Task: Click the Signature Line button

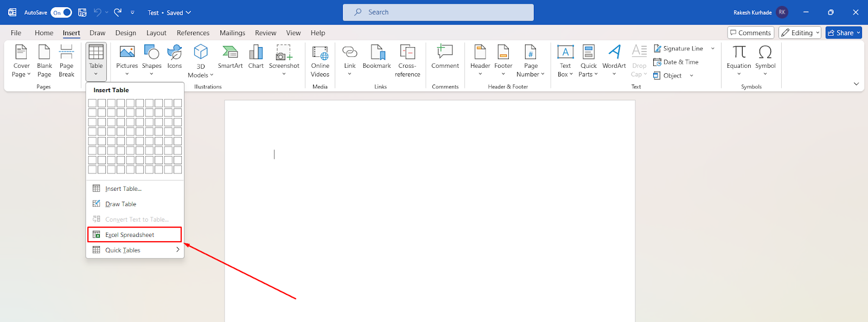Action: (x=679, y=48)
